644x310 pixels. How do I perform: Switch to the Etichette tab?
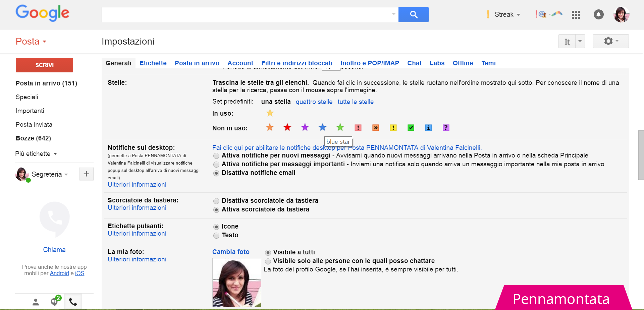(153, 63)
